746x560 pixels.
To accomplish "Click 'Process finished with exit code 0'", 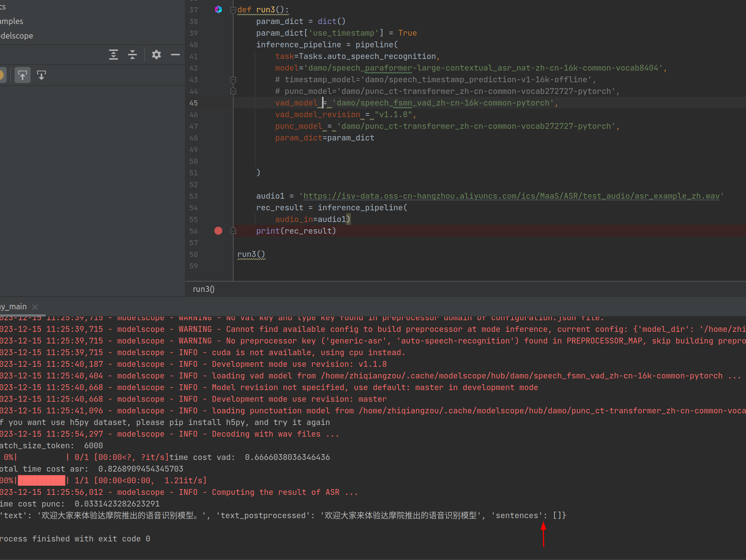I will [75, 539].
